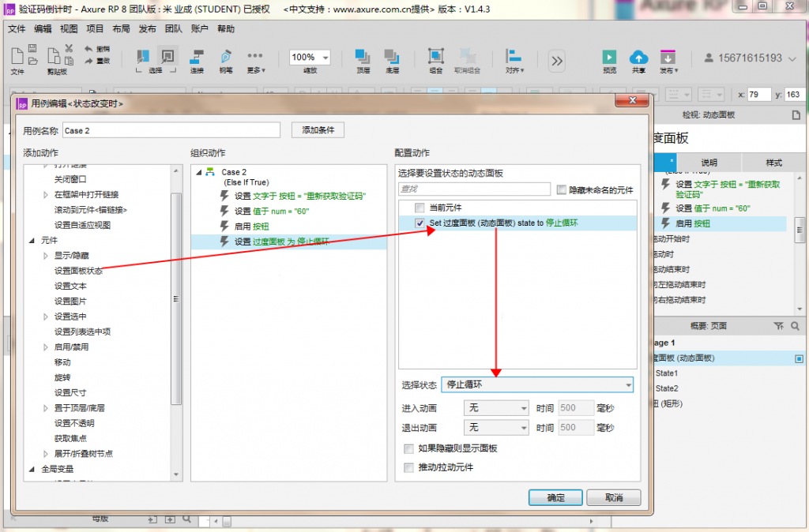
Task: Select the 连接 (Connect) tool
Action: pos(197,58)
